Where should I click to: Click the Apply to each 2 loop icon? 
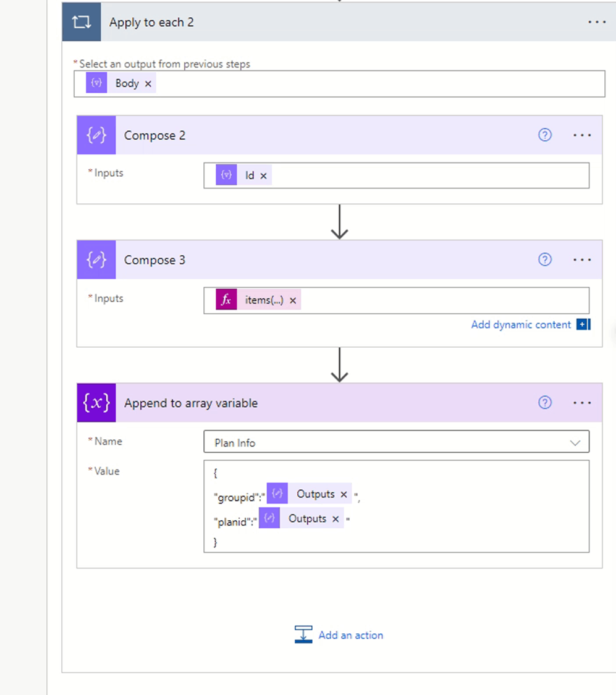pyautogui.click(x=82, y=22)
